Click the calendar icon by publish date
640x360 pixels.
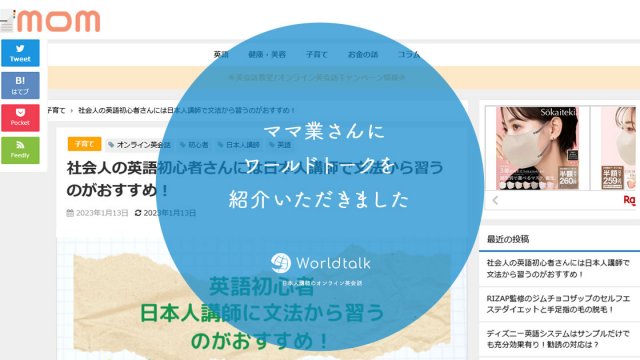pos(70,213)
